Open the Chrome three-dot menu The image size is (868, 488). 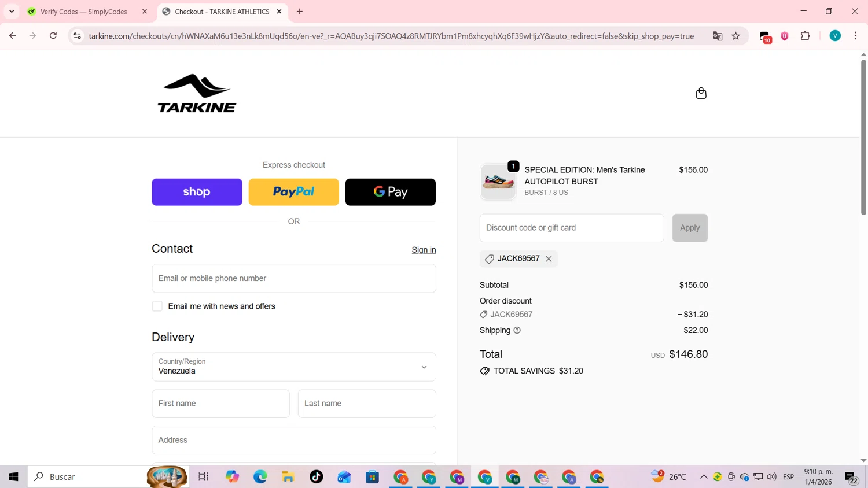tap(855, 36)
